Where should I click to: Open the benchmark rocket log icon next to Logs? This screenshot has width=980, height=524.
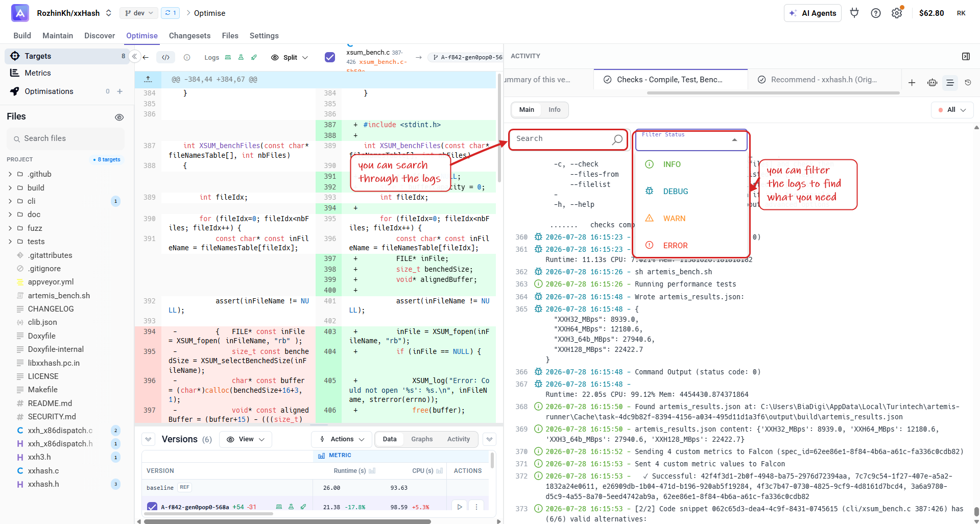(254, 57)
